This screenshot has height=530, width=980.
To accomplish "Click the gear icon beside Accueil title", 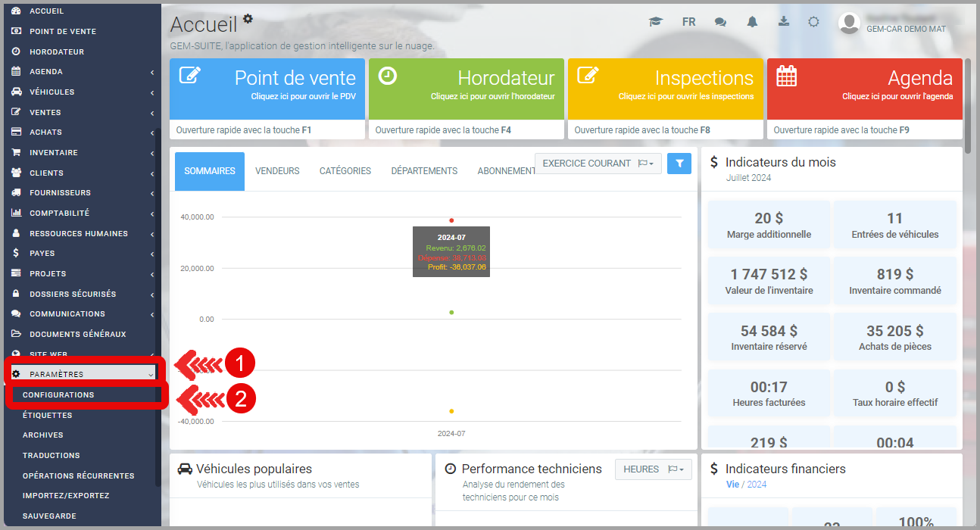I will 248,19.
